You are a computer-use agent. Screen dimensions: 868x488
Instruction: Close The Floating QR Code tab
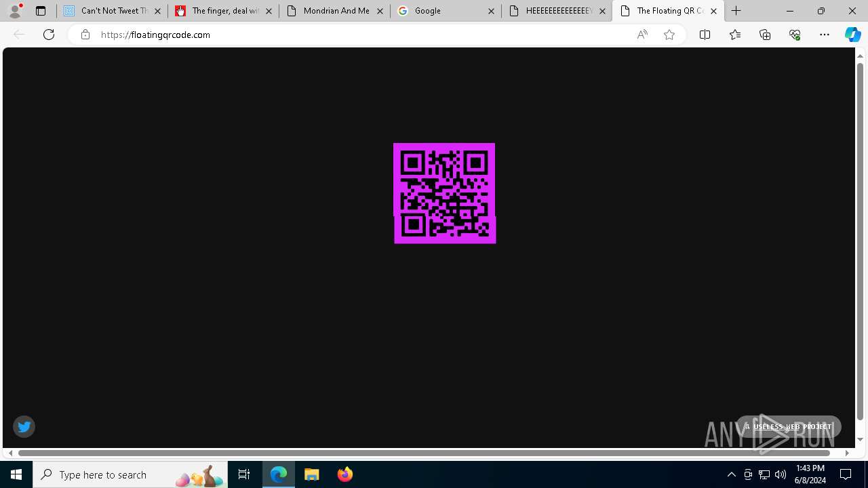(x=713, y=11)
